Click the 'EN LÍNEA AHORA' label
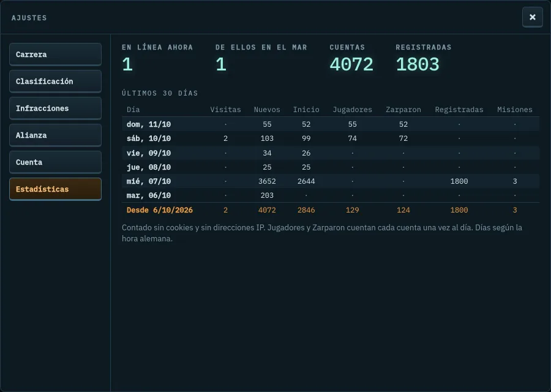The width and height of the screenshot is (551, 392). tap(157, 47)
